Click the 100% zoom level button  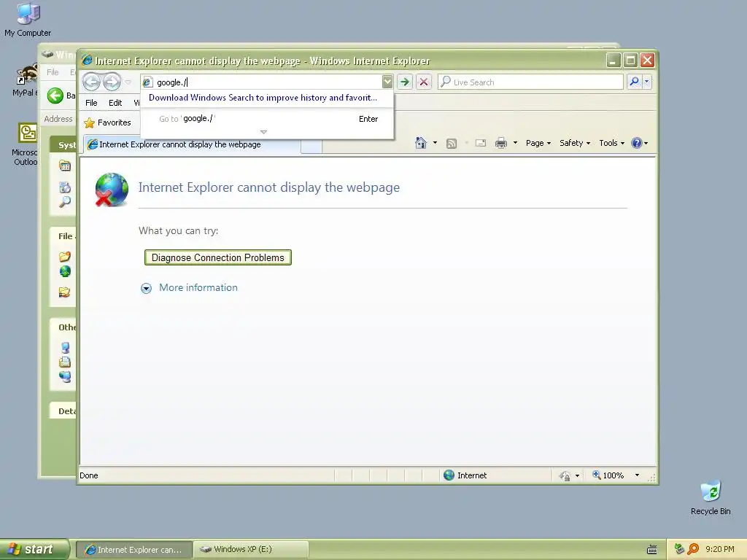coord(608,475)
